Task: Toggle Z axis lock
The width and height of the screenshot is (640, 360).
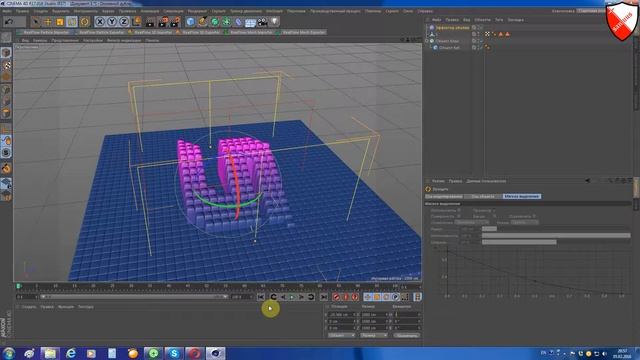Action: [124, 21]
